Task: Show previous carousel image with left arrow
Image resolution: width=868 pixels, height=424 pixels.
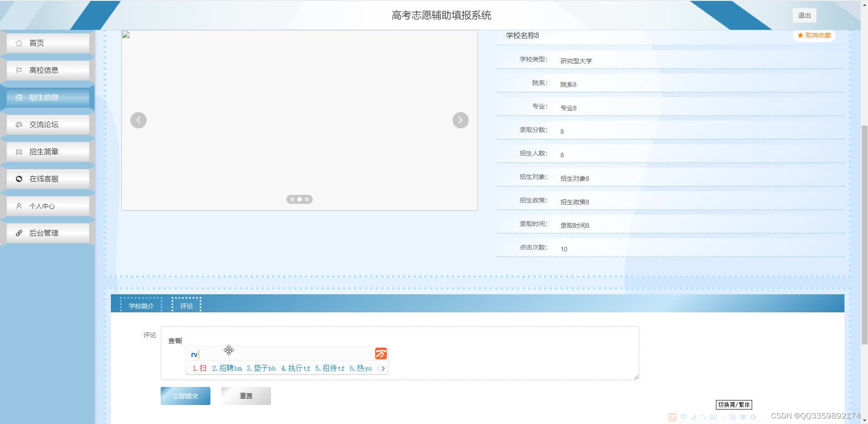Action: click(x=138, y=120)
